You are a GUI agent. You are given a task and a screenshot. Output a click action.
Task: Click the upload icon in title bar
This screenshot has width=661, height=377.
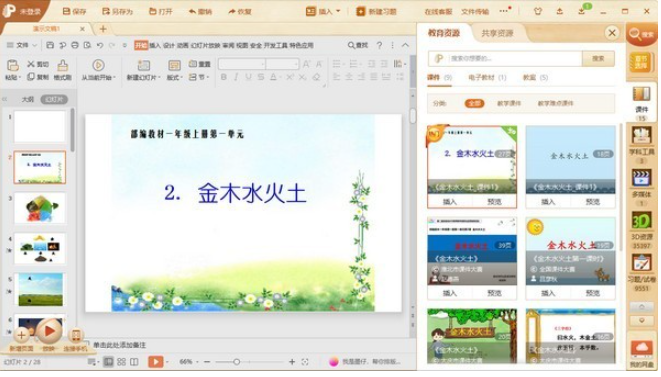pos(559,11)
